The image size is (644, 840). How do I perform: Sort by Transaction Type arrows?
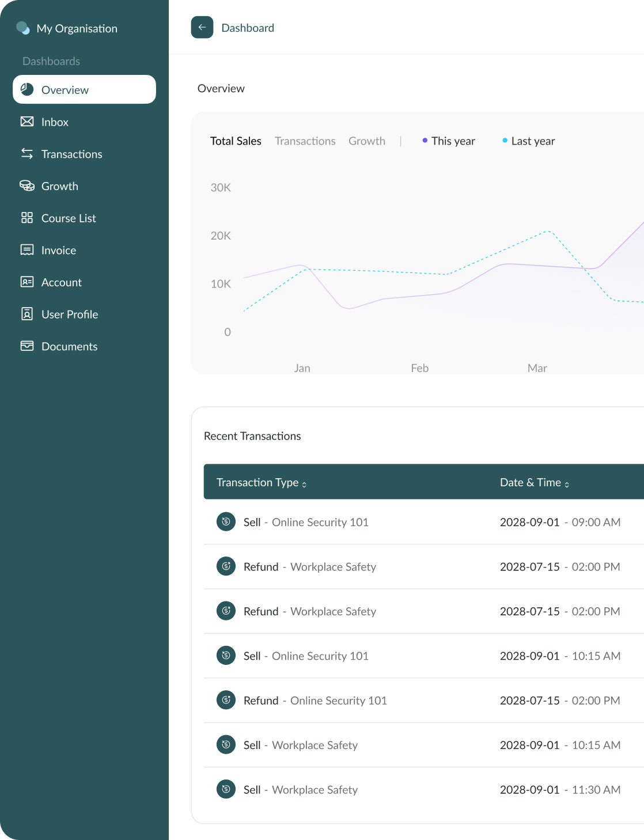pos(304,485)
